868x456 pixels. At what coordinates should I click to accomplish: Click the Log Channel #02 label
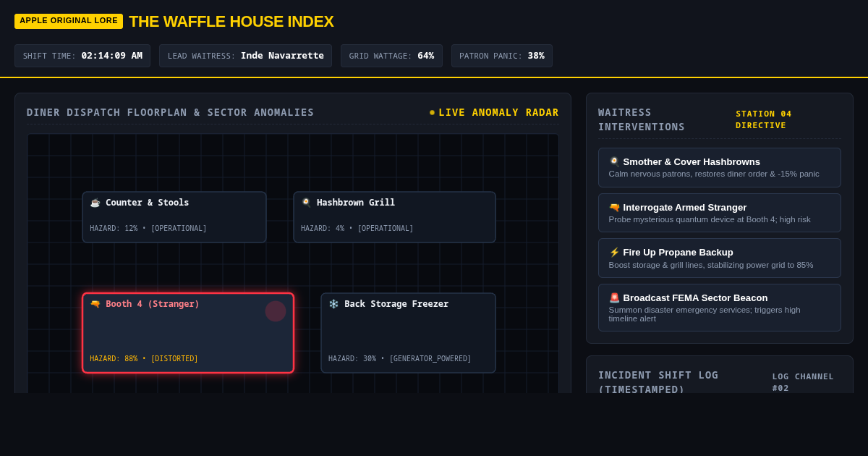[x=803, y=382]
